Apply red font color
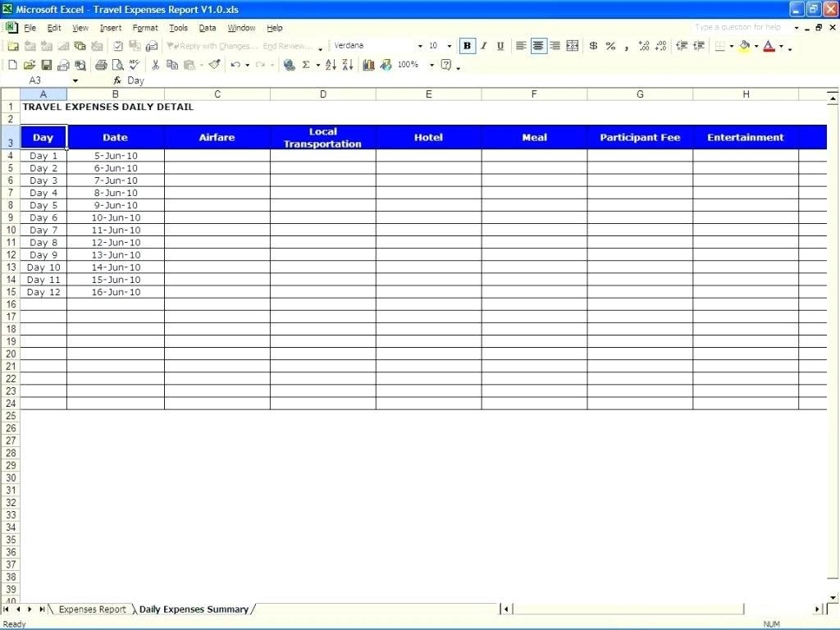 769,46
